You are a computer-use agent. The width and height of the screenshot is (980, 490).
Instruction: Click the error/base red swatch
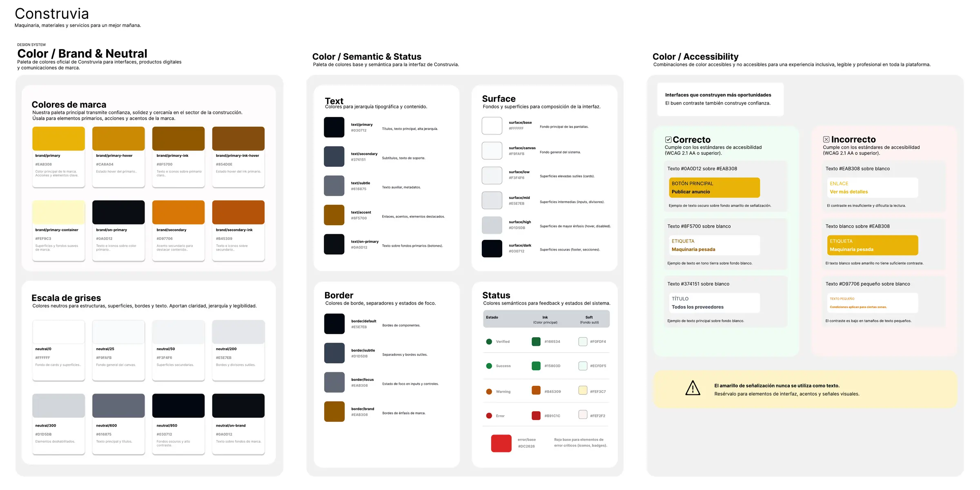(501, 443)
